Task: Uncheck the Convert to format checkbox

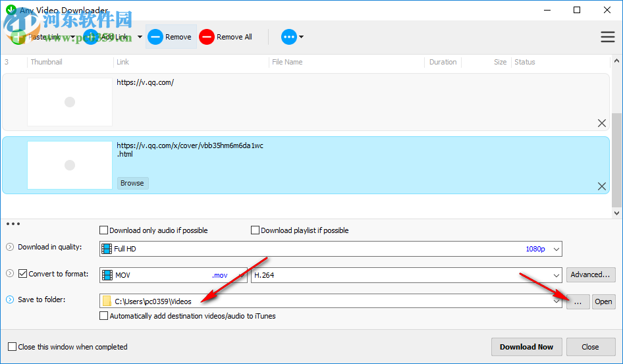Action: pos(22,274)
